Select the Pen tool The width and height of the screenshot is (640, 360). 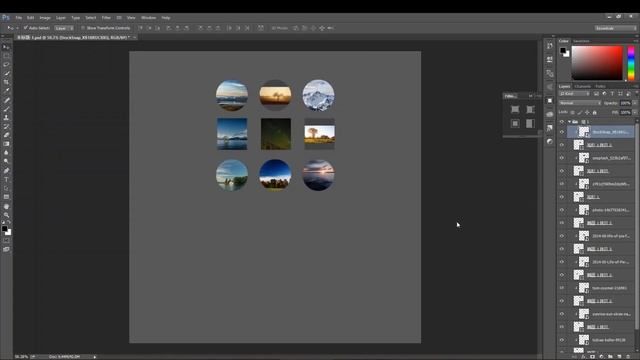[6, 171]
